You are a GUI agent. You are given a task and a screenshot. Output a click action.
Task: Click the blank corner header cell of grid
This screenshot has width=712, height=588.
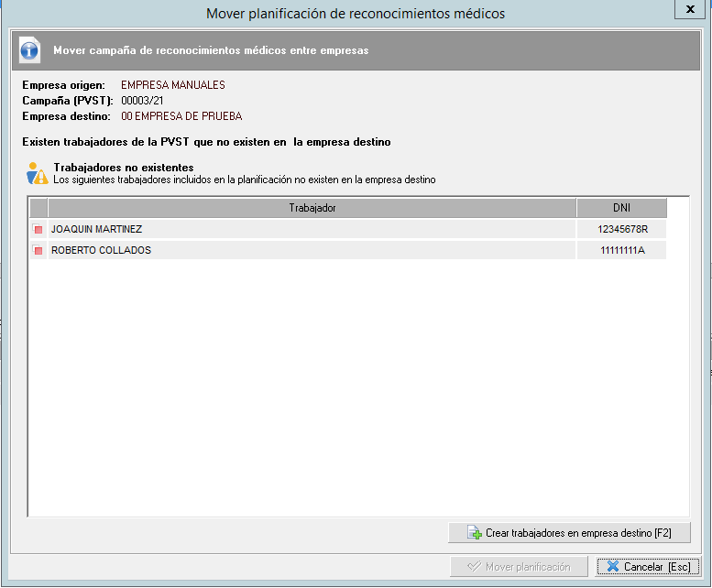[x=38, y=208]
